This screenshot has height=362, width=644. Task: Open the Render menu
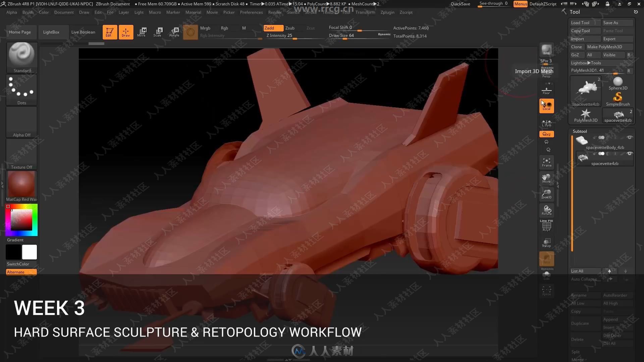click(x=274, y=12)
